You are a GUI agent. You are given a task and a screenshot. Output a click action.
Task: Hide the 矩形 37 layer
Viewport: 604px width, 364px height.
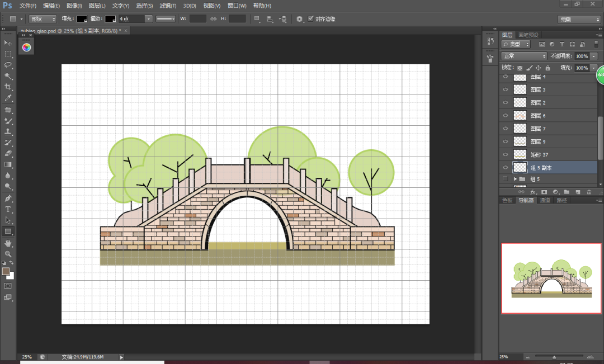[x=506, y=154]
